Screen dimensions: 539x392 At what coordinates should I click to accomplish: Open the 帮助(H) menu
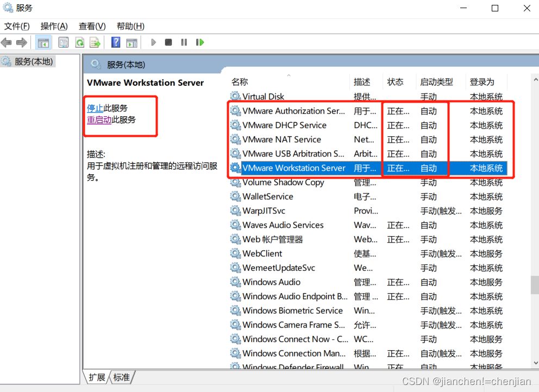coord(130,26)
